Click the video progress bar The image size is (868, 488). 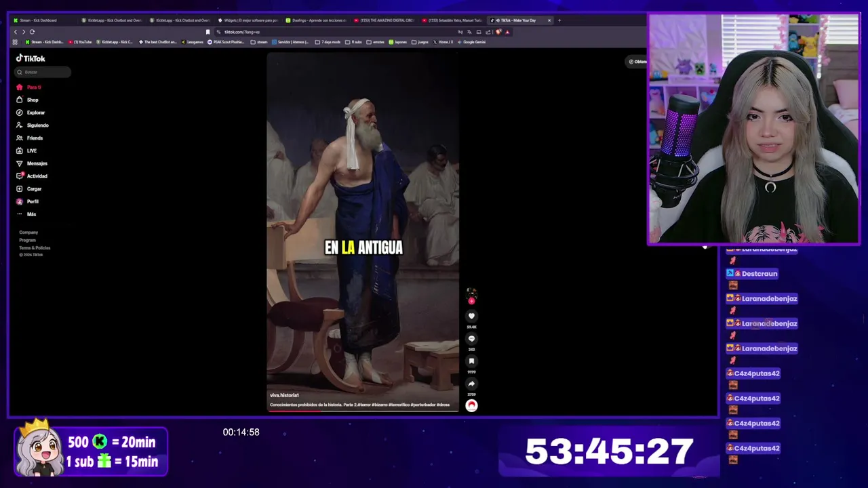[x=363, y=411]
